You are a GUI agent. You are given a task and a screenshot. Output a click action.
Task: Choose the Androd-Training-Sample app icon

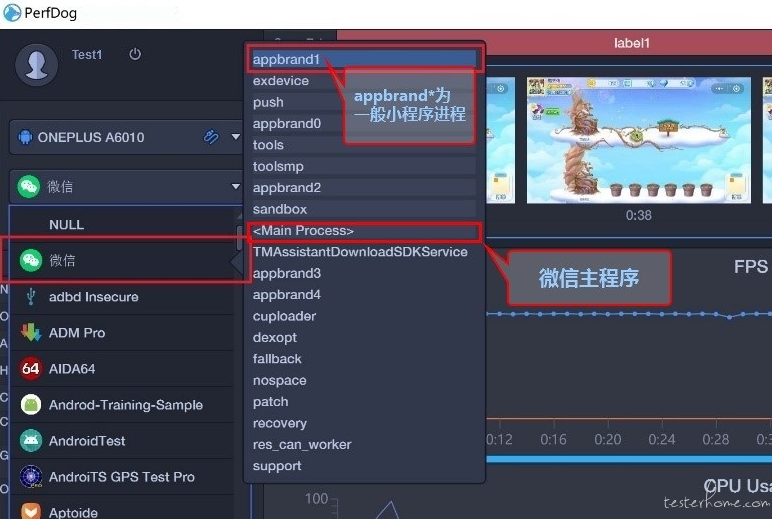tap(31, 404)
